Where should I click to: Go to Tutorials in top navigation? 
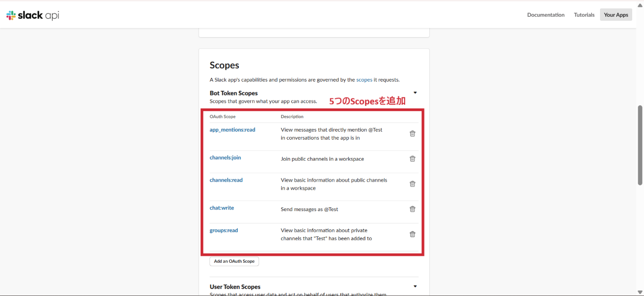[x=584, y=15]
